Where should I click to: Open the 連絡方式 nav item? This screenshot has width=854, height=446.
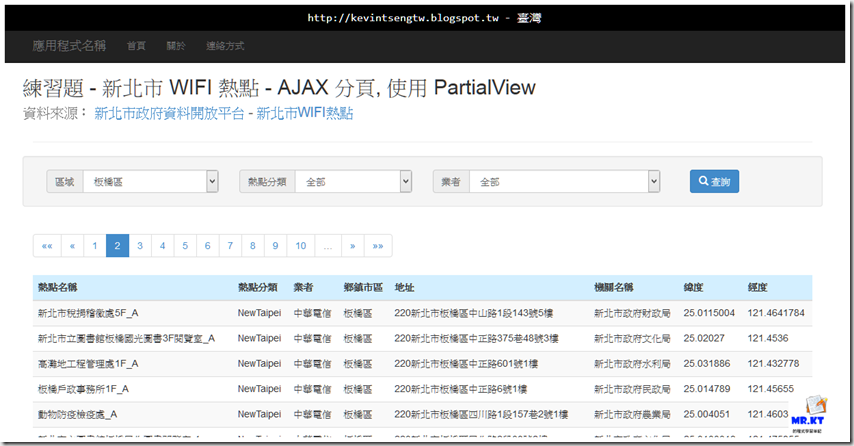225,46
